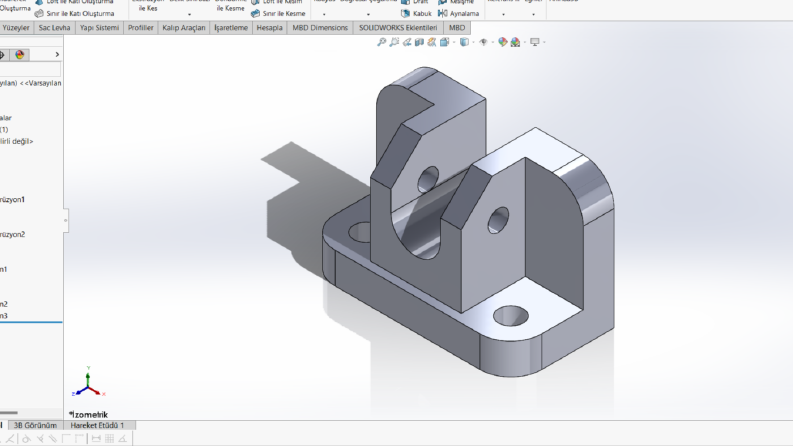Click the View Orientation cube icon
This screenshot has height=446, width=793.
coord(444,42)
